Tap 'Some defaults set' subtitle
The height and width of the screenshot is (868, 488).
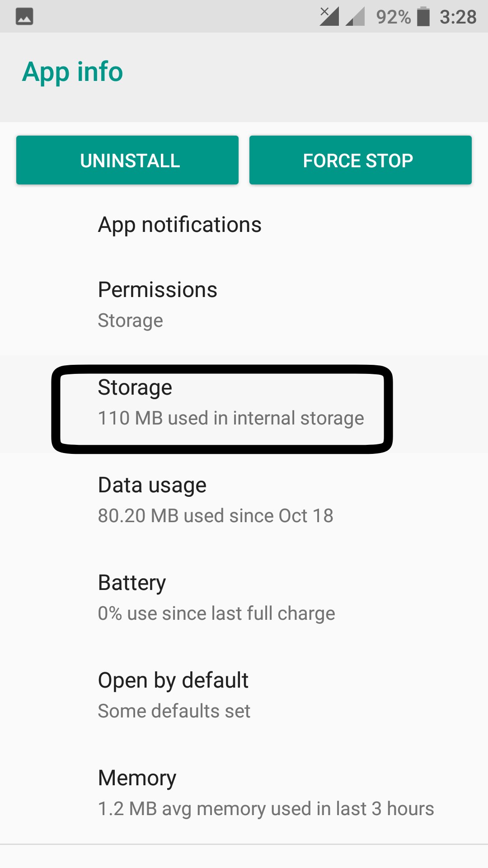174,711
